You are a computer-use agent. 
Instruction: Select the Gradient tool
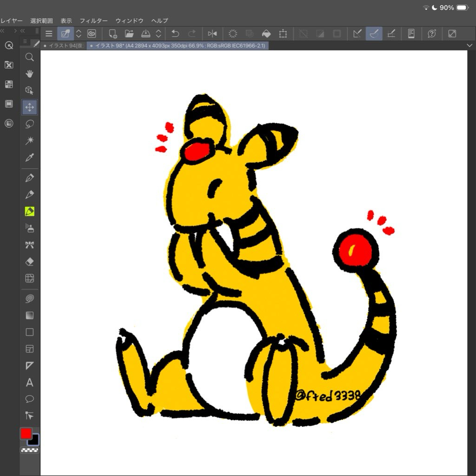pos(29,316)
